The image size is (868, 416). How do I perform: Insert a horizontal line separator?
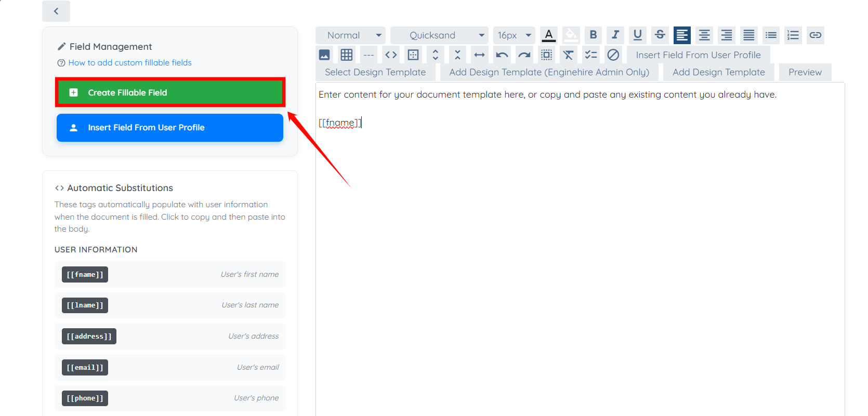pyautogui.click(x=369, y=55)
